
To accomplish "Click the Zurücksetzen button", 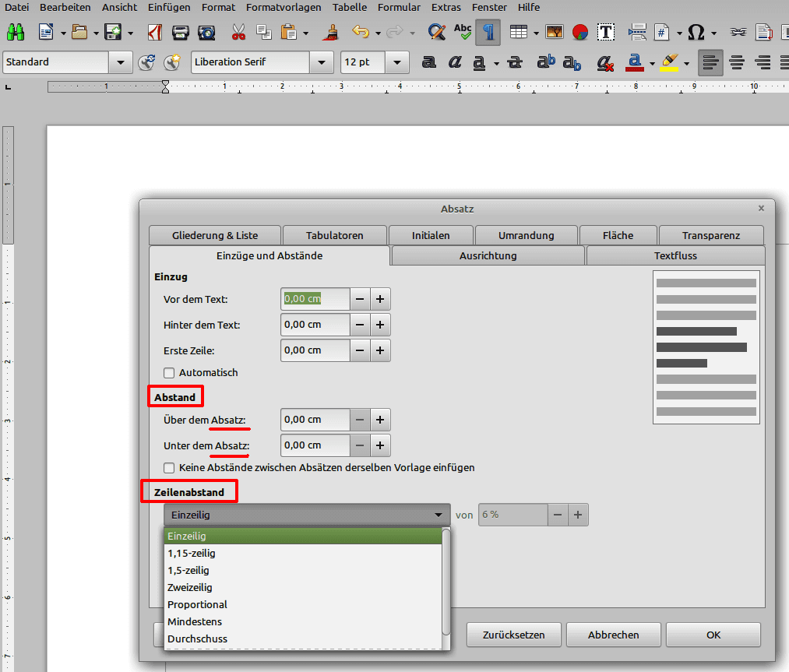I will (513, 635).
